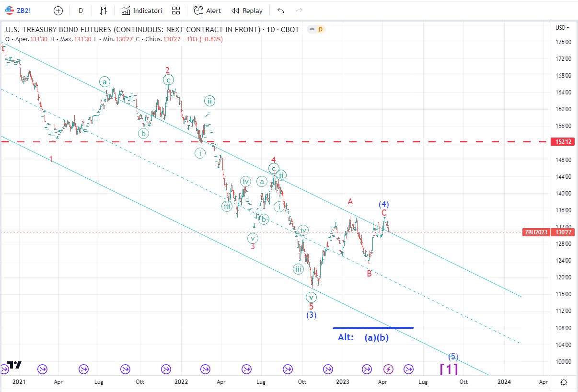Click the 2022 label on the time axis

pos(181,382)
